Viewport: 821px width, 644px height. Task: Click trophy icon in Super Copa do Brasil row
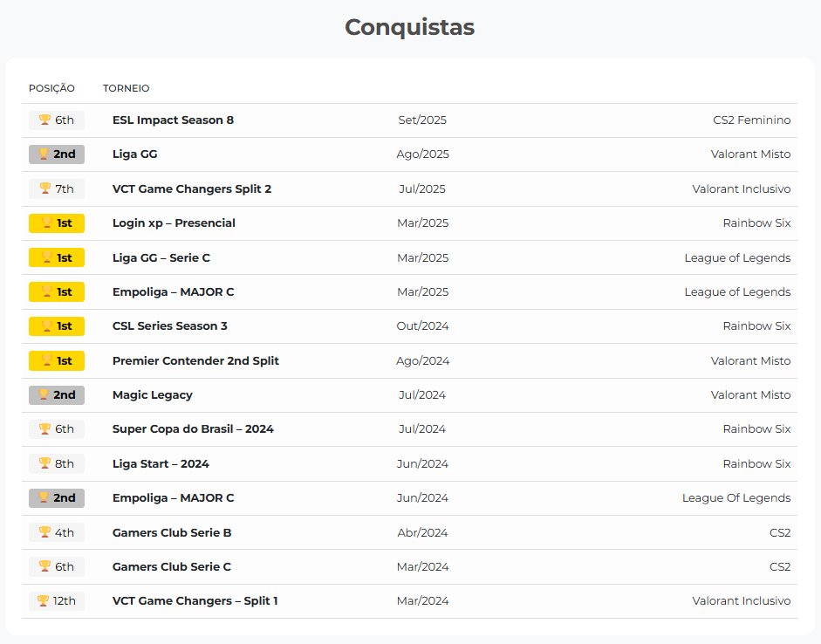45,428
